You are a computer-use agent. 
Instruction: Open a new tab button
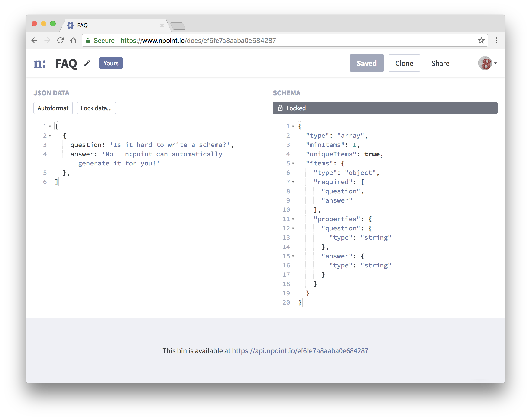tap(178, 26)
